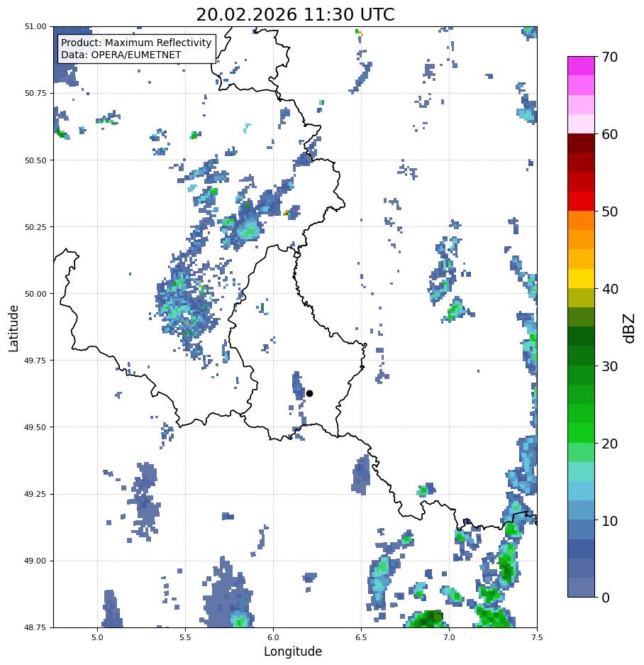Click the longitude tick label 6.5
The height and width of the screenshot is (665, 644).
(361, 637)
